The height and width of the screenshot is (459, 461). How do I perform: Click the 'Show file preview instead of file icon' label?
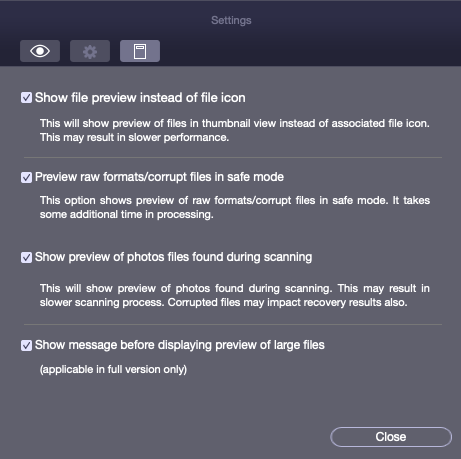click(x=140, y=98)
